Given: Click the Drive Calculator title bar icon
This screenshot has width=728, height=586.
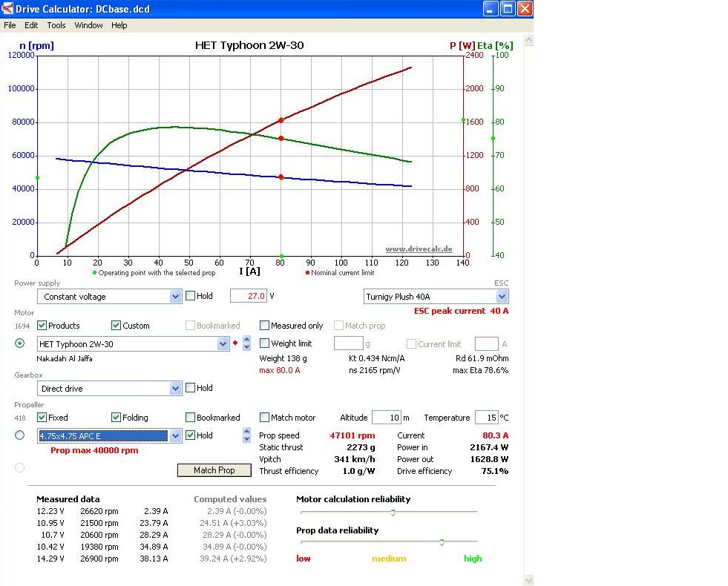Looking at the screenshot, I should [x=7, y=9].
